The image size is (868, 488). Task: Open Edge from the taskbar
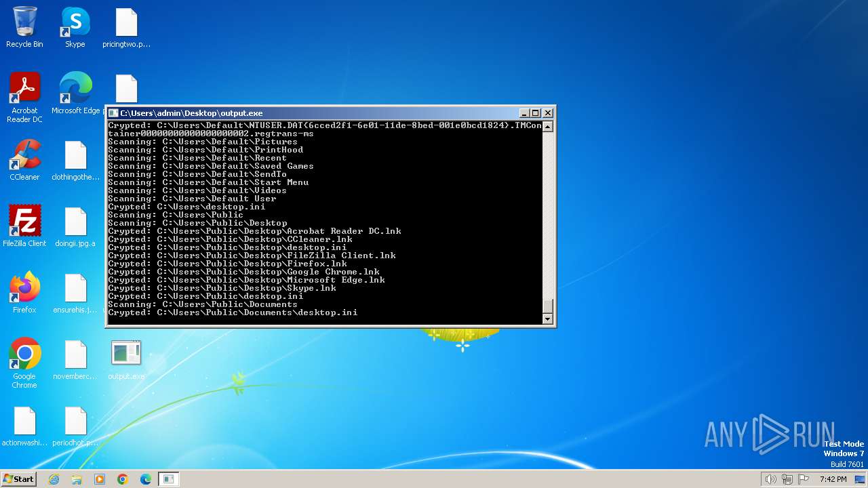pyautogui.click(x=146, y=479)
